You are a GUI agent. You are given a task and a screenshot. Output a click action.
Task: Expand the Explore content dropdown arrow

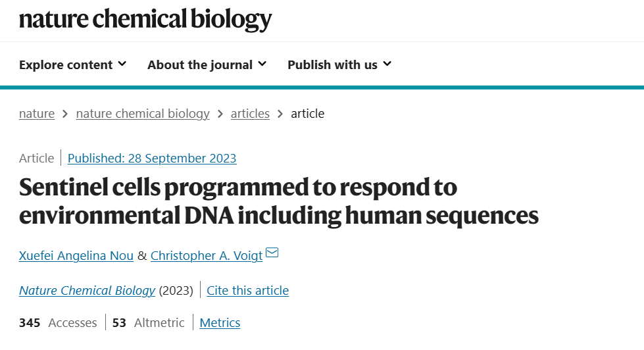pos(122,64)
